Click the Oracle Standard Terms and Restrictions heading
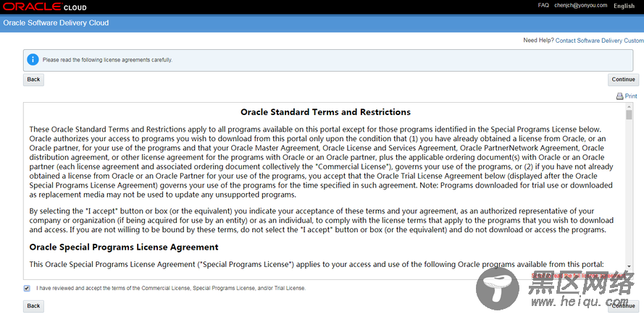The image size is (644, 314). (325, 112)
